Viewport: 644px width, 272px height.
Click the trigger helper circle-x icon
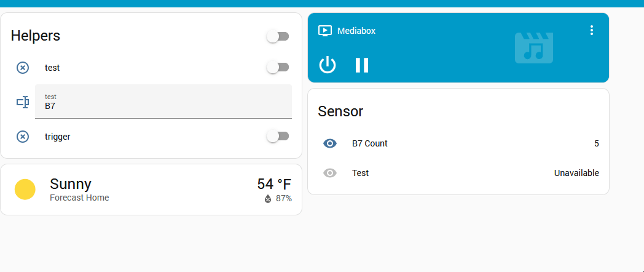23,137
